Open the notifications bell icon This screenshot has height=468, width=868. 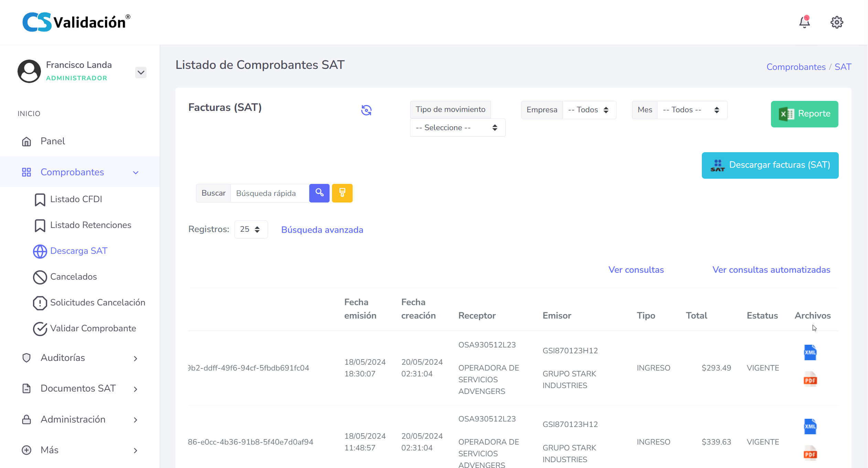click(804, 22)
